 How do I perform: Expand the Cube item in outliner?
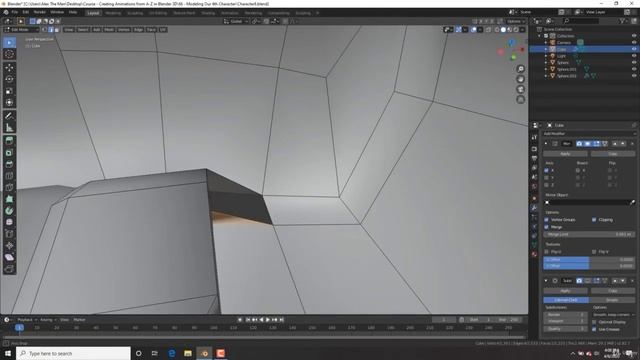pyautogui.click(x=546, y=49)
